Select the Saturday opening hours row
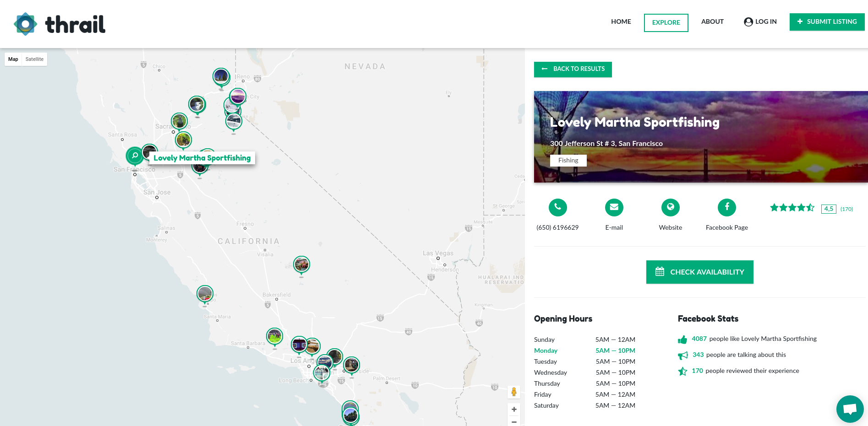868x426 pixels. (584, 405)
